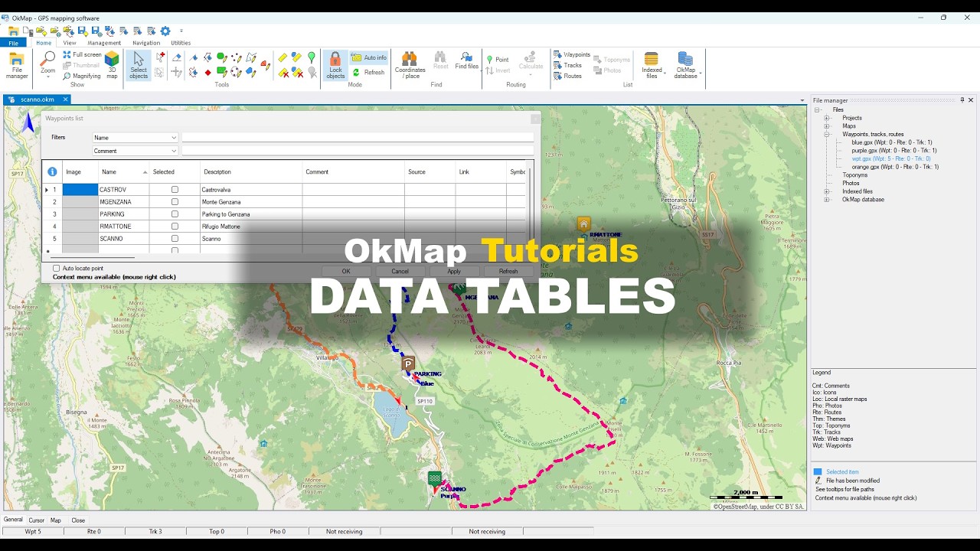
Task: Close the scanno.okm tab
Action: pyautogui.click(x=65, y=99)
